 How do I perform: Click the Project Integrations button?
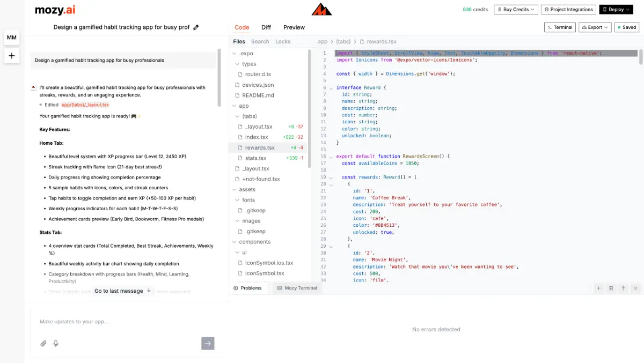[568, 10]
